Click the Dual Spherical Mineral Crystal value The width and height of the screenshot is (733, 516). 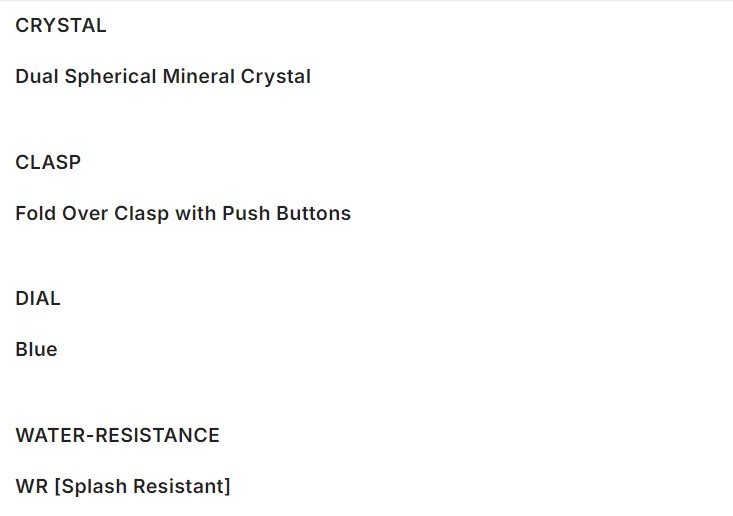tap(163, 77)
